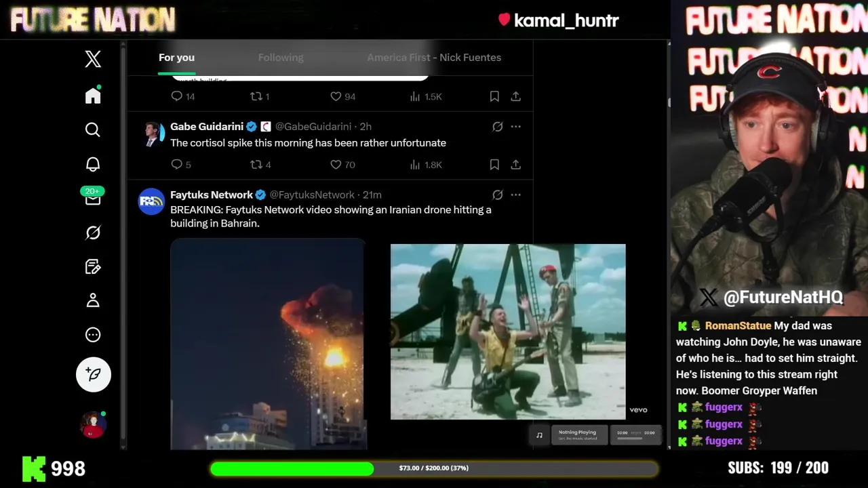Go to Home in the X sidebar

pos(93,96)
